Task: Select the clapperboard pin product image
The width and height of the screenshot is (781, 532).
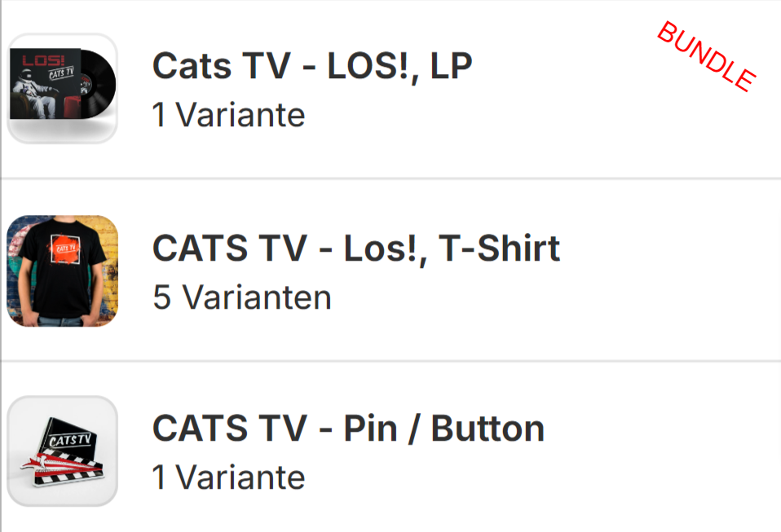Action: pos(62,451)
